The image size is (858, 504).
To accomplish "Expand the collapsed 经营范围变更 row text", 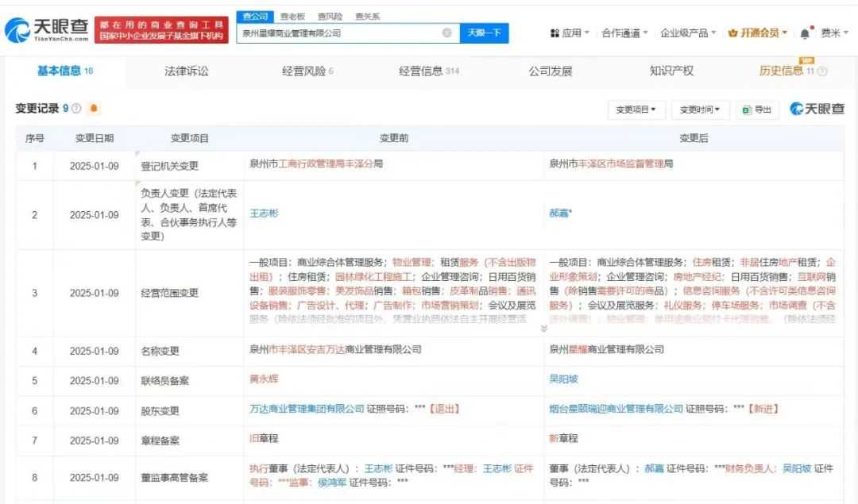I will [x=544, y=328].
